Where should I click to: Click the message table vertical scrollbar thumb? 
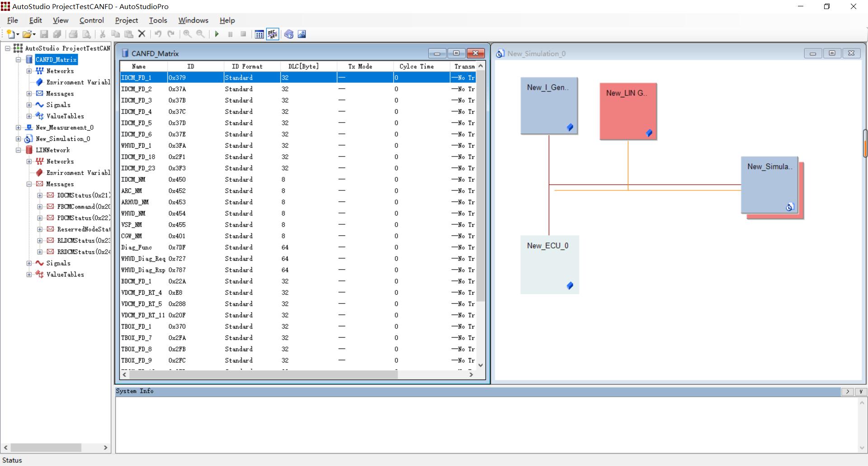pos(481,186)
